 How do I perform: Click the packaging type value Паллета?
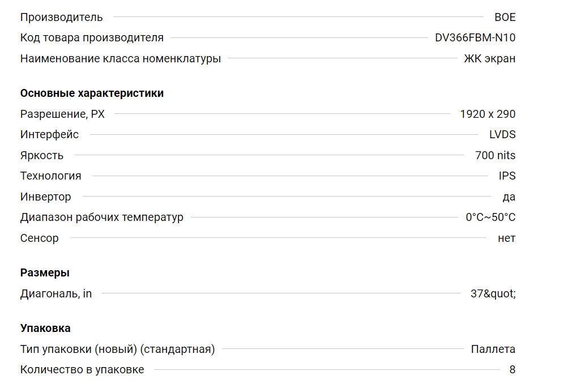coord(493,350)
